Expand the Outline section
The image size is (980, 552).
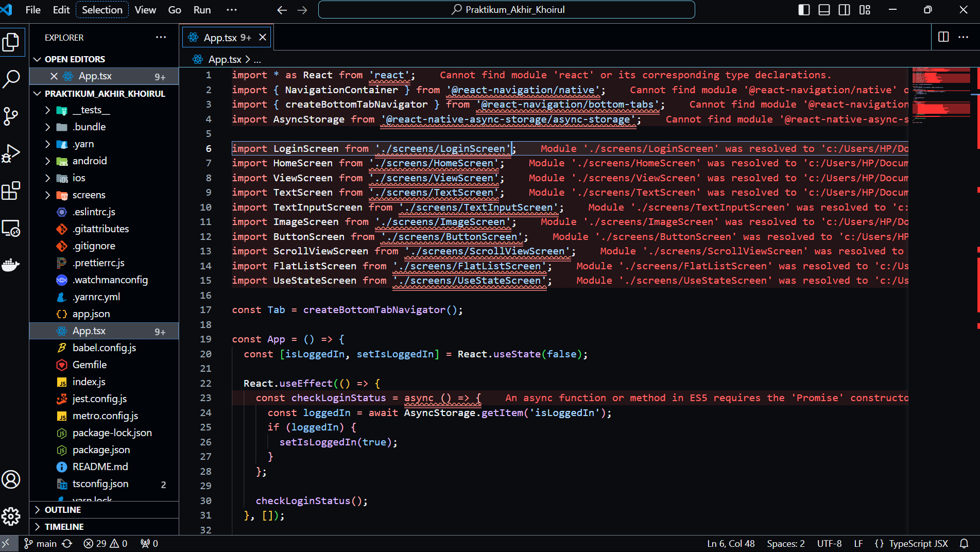[104, 510]
